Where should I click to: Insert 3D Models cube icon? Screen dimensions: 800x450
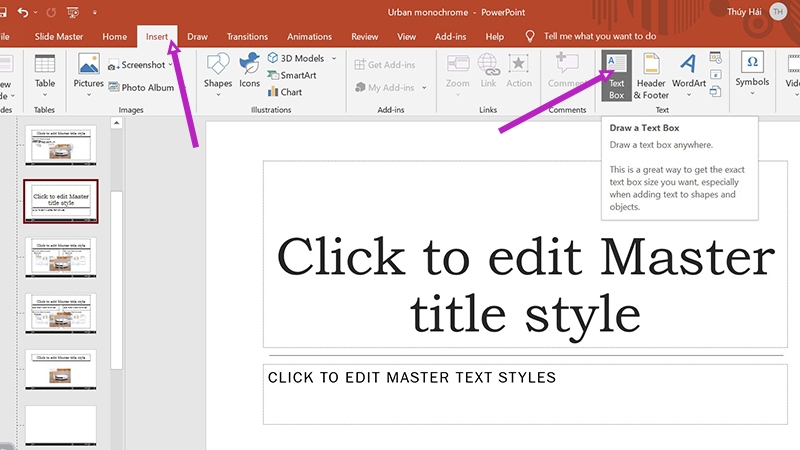tap(273, 58)
